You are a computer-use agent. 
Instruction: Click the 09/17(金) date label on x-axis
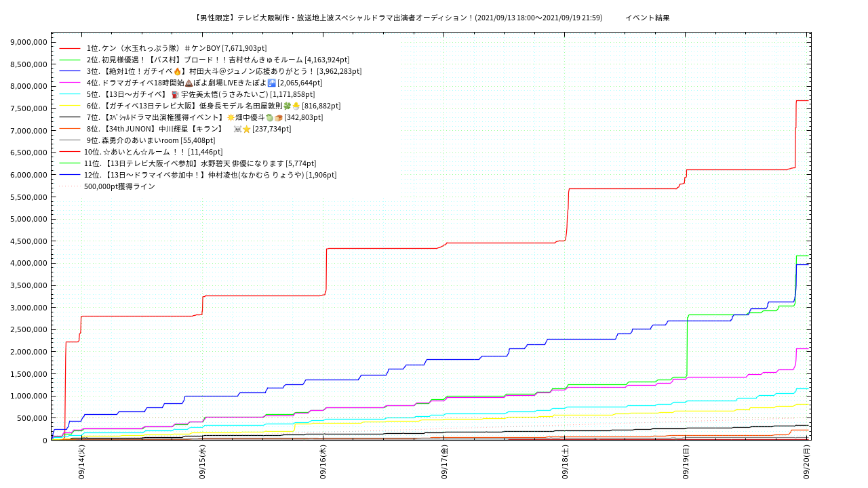point(444,462)
